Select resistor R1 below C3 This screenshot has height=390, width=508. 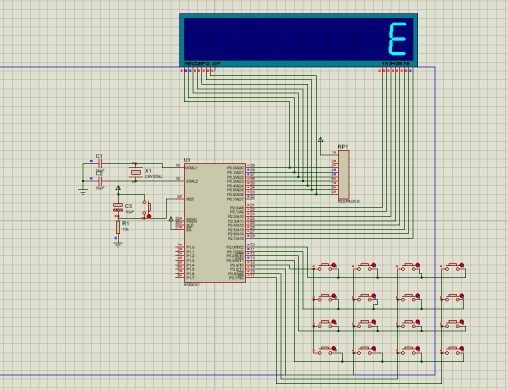[x=118, y=227]
